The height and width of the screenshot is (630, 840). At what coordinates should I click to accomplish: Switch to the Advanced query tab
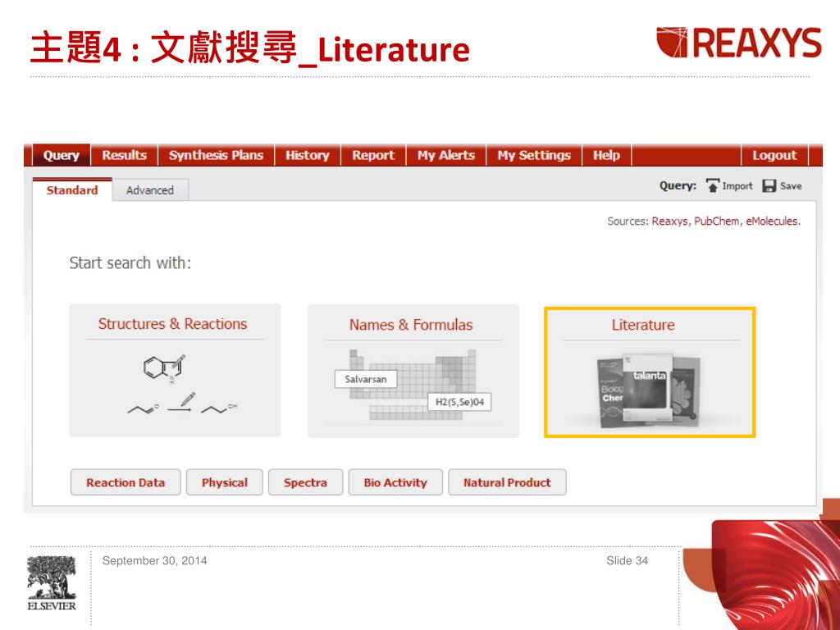[150, 190]
